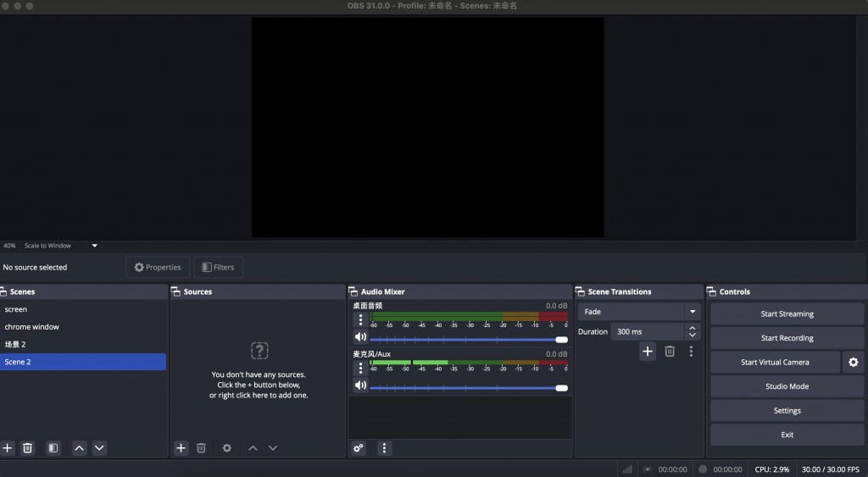Open Audio Mixer menu three-dot icon
Viewport: 868px width, 477px height.
pyautogui.click(x=384, y=448)
